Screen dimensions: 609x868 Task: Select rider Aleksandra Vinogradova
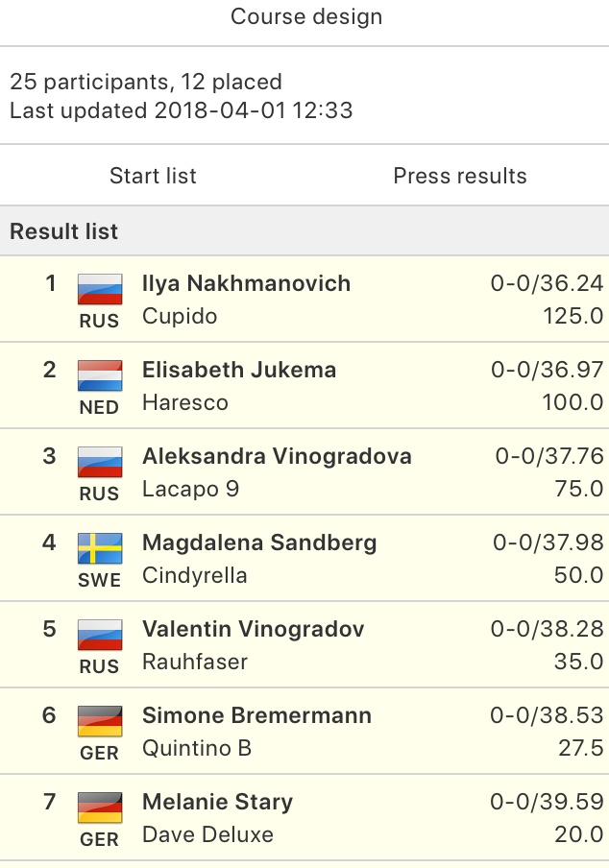pos(277,456)
